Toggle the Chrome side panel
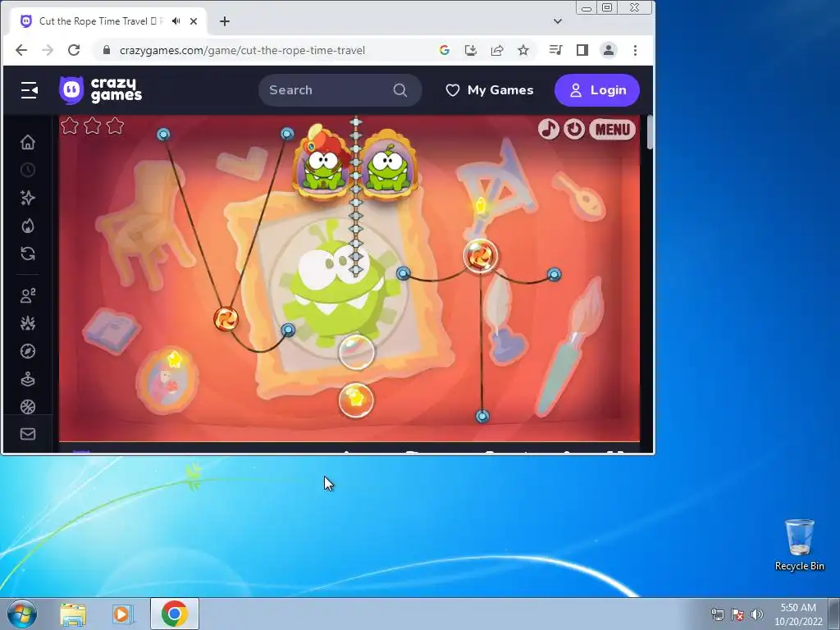Image resolution: width=840 pixels, height=630 pixels. [x=582, y=50]
